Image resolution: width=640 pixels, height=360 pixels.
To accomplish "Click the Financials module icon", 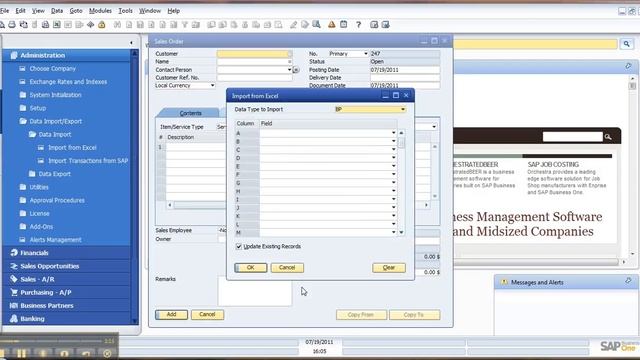I will pos(14,253).
